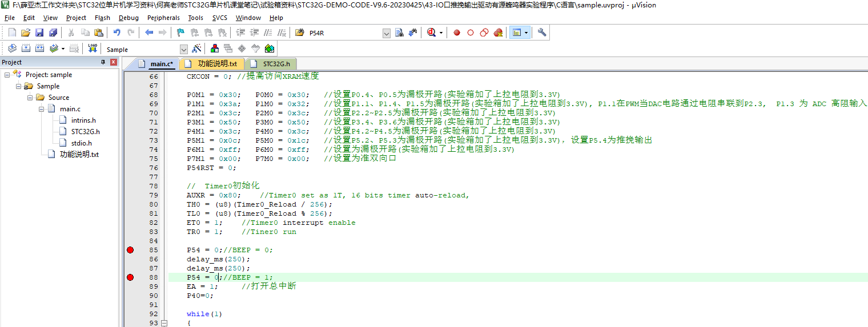Select stdio.h in project tree

point(82,143)
